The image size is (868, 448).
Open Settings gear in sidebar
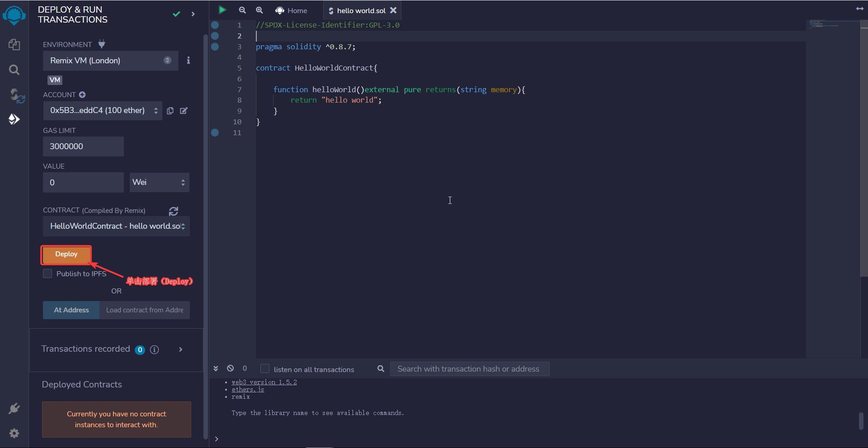click(x=14, y=433)
